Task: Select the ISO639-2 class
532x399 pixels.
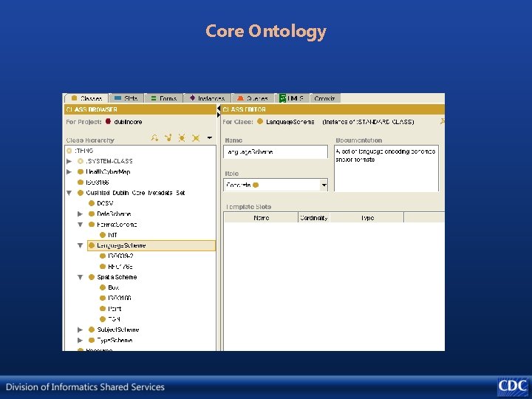Action: coord(117,256)
